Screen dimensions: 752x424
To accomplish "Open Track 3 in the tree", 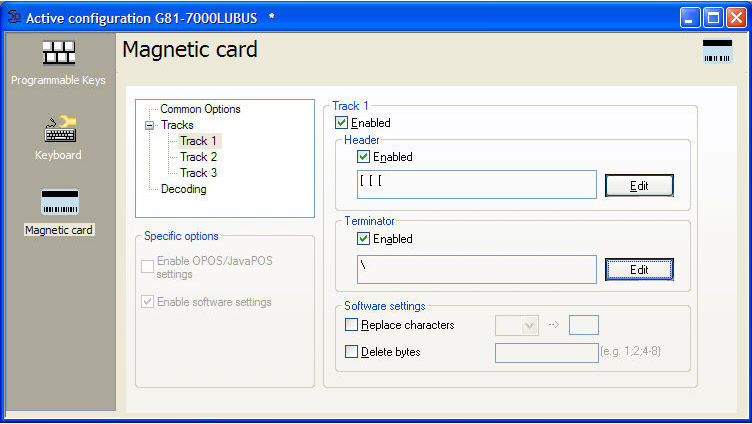I will (198, 173).
